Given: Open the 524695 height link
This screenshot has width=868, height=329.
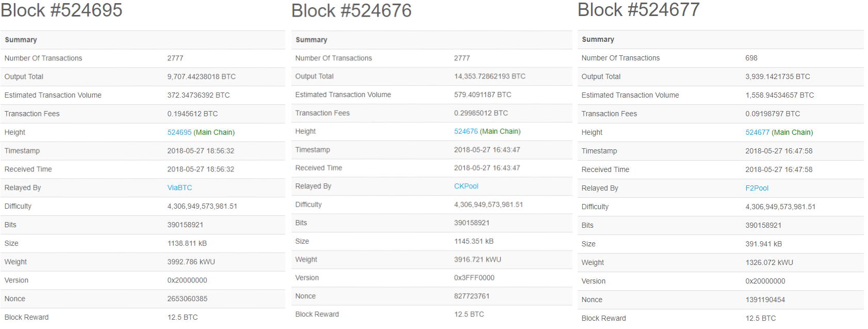Looking at the screenshot, I should pos(179,132).
